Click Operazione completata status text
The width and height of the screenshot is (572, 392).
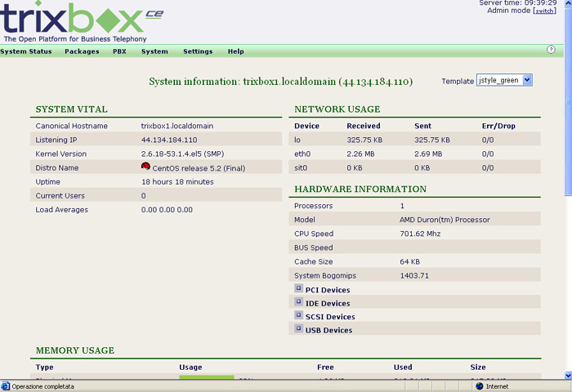click(42, 386)
